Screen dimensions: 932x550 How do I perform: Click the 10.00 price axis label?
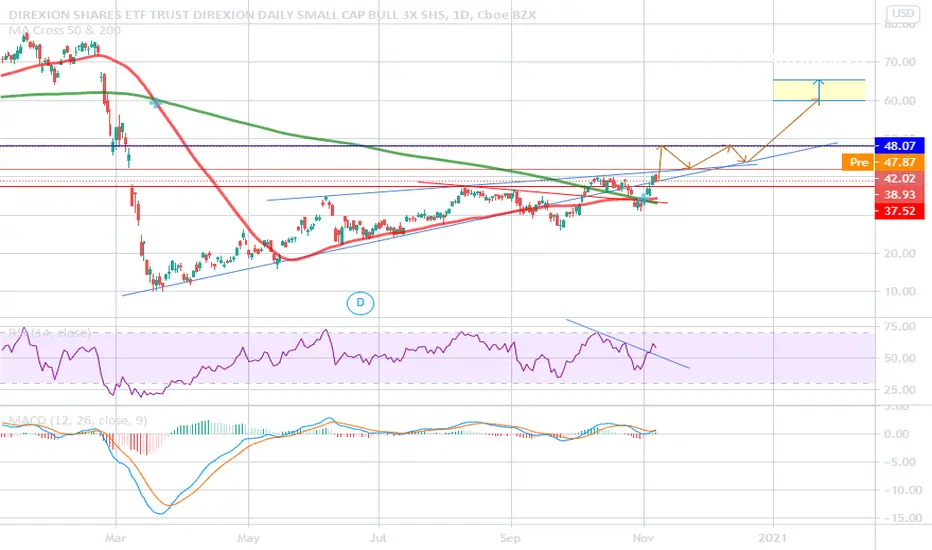coord(899,291)
